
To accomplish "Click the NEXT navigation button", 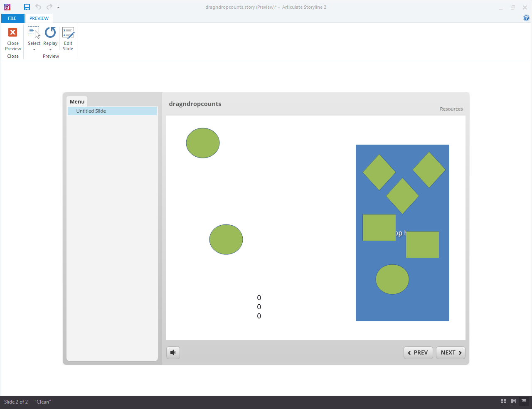I will tap(451, 352).
